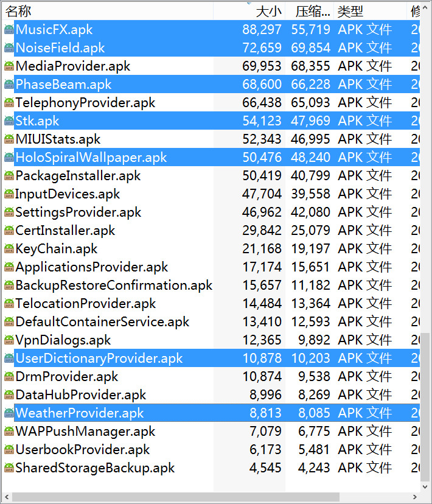
Task: Select PackageInstaller.apk file name
Action: (x=78, y=176)
